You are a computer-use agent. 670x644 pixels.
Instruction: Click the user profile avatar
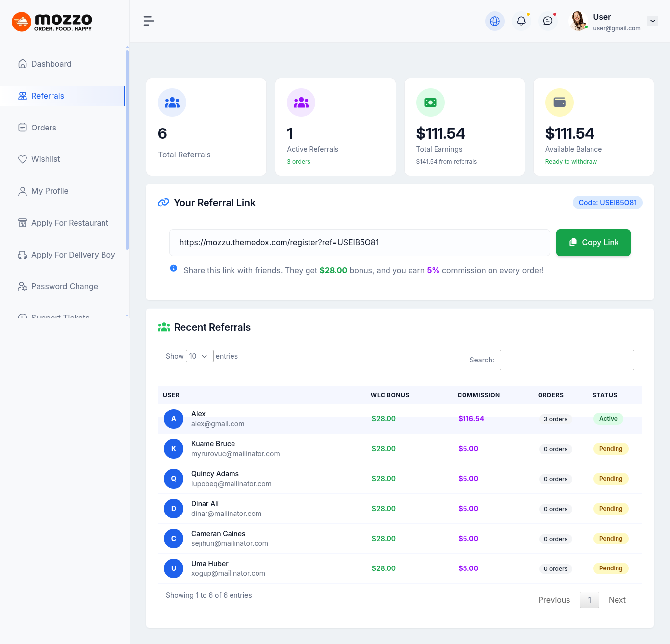(578, 21)
